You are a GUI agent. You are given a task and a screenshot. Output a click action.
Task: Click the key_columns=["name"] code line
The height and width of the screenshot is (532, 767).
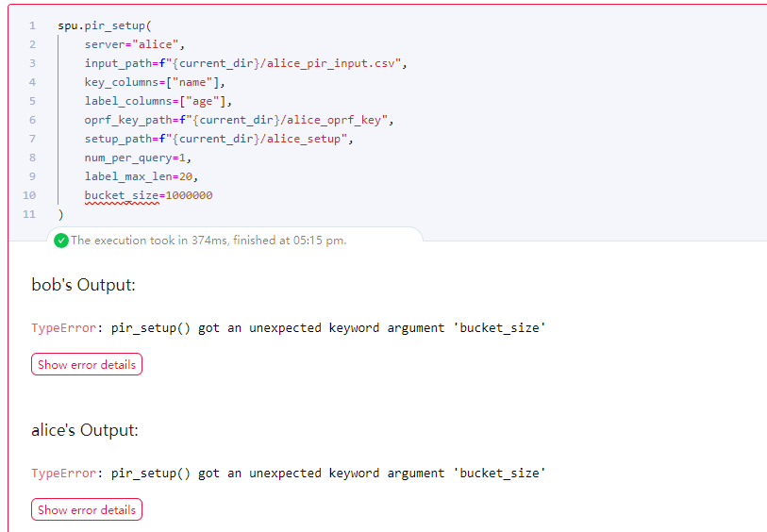(x=156, y=82)
